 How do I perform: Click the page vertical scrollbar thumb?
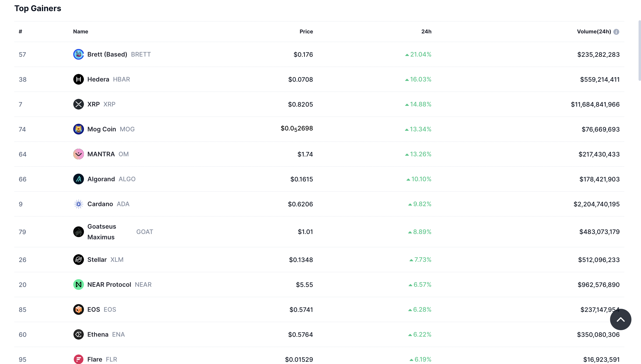pyautogui.click(x=639, y=51)
